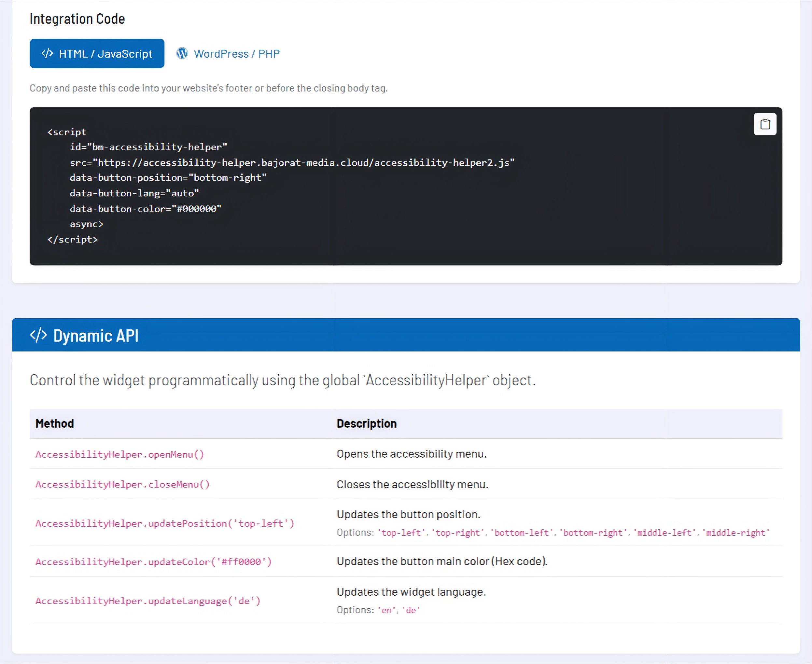Click AccessibilityHelper.updateLanguage('de') method
The width and height of the screenshot is (812, 664).
(x=148, y=601)
